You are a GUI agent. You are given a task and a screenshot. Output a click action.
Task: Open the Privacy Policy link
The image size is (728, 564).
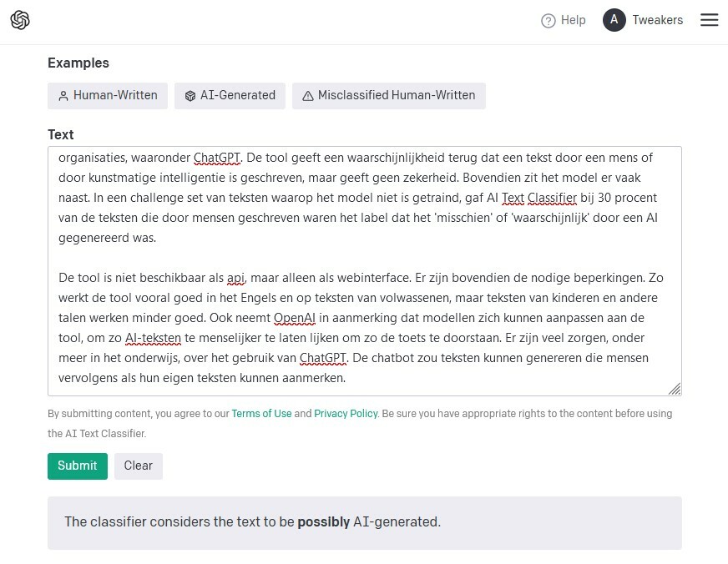pos(346,414)
